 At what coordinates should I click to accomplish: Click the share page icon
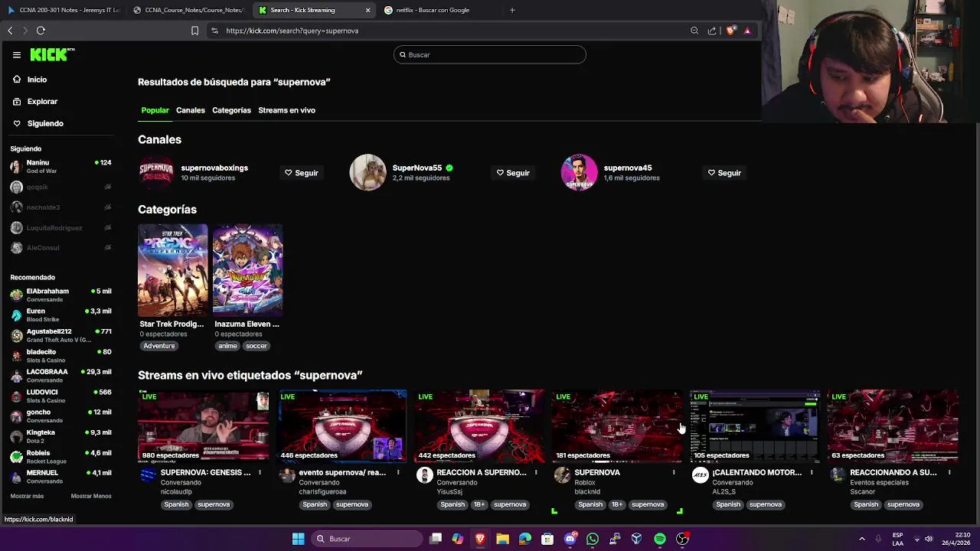pyautogui.click(x=712, y=31)
